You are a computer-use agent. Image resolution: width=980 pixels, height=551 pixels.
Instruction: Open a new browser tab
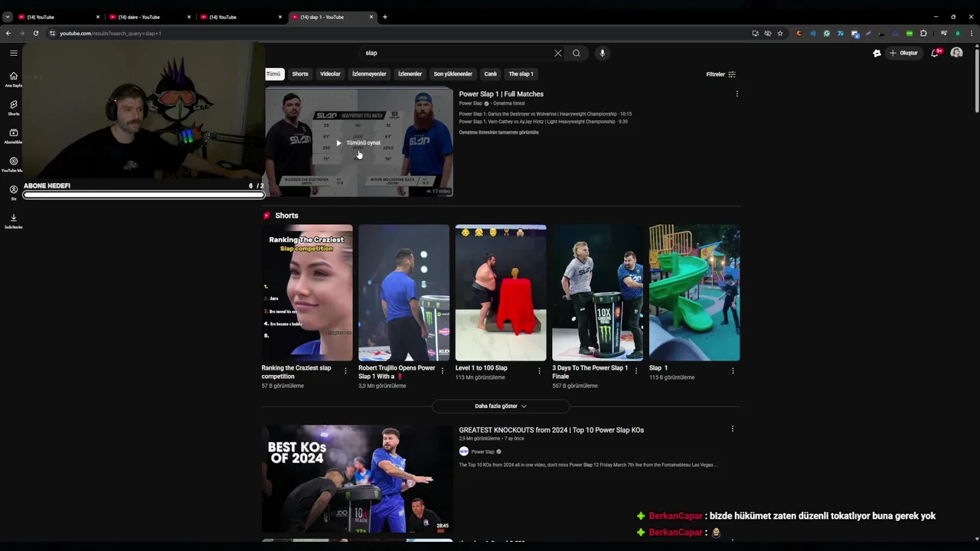(384, 17)
